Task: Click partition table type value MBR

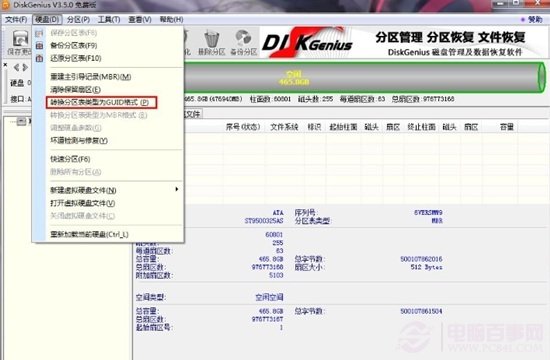Action: [437, 221]
